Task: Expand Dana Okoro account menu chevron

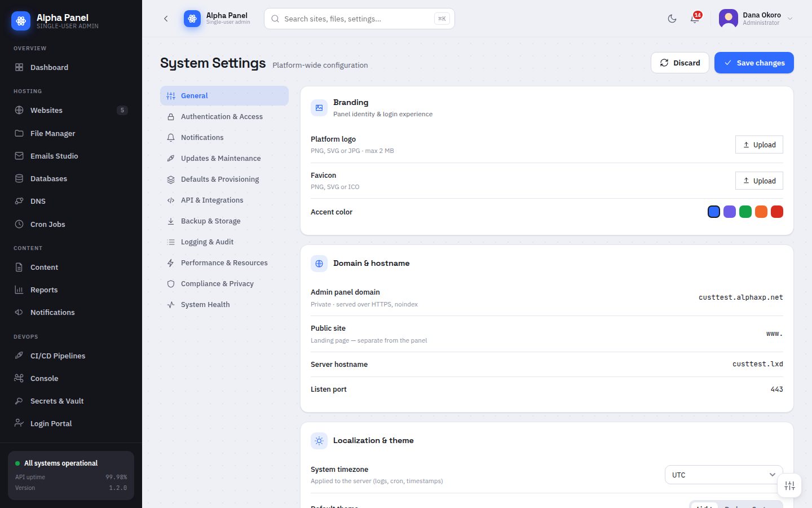Action: tap(790, 19)
